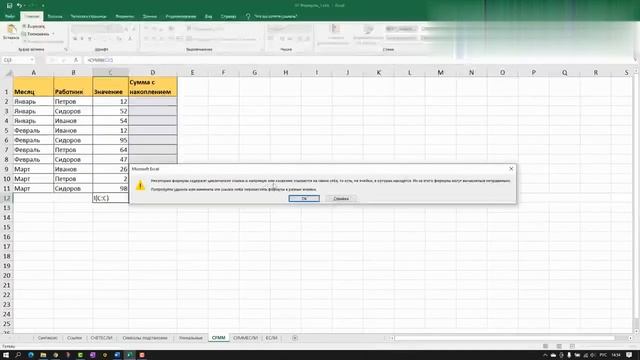Image resolution: width=640 pixels, height=360 pixels.
Task: Click the Save icon in the quick access toolbar
Action: pyautogui.click(x=9, y=6)
